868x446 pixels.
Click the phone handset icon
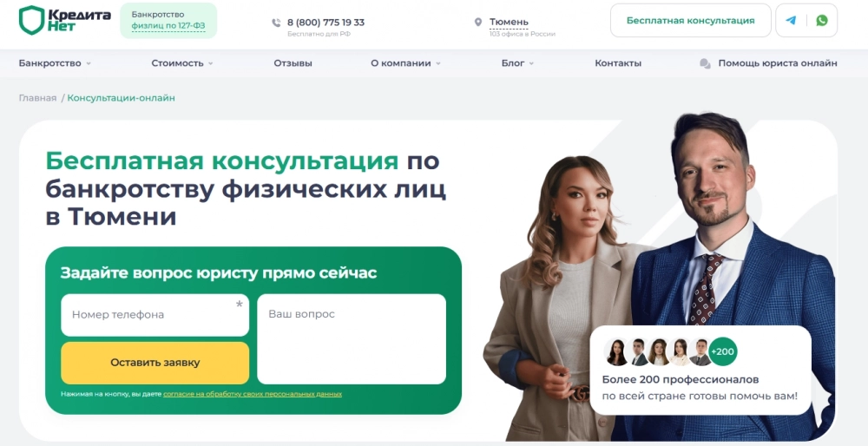[x=276, y=23]
